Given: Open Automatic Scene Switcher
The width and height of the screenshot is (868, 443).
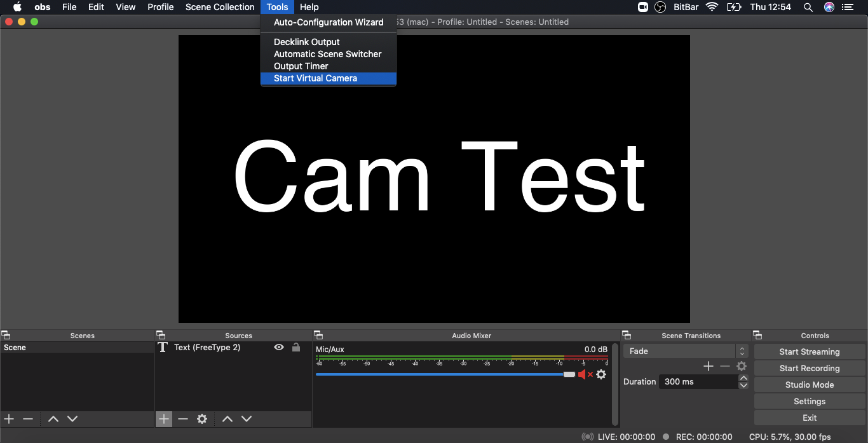Looking at the screenshot, I should (329, 54).
